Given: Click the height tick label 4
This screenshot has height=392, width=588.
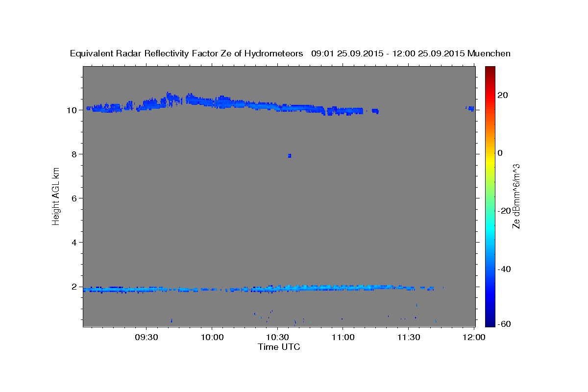Looking at the screenshot, I should [74, 243].
